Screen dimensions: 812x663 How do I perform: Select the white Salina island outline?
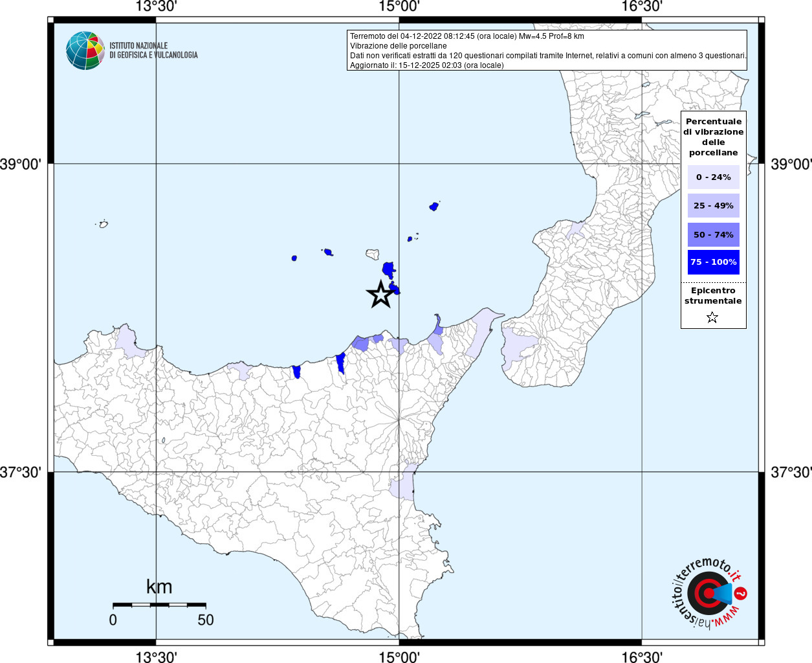(x=372, y=254)
